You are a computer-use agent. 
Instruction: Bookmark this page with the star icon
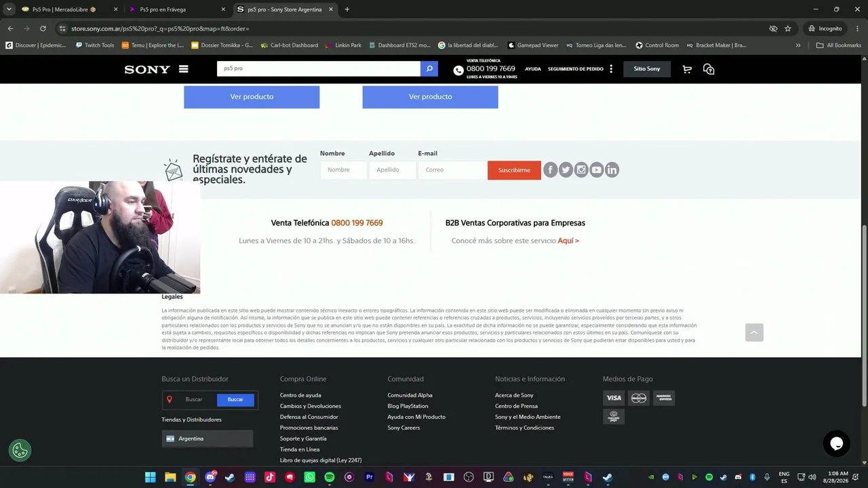(788, 28)
